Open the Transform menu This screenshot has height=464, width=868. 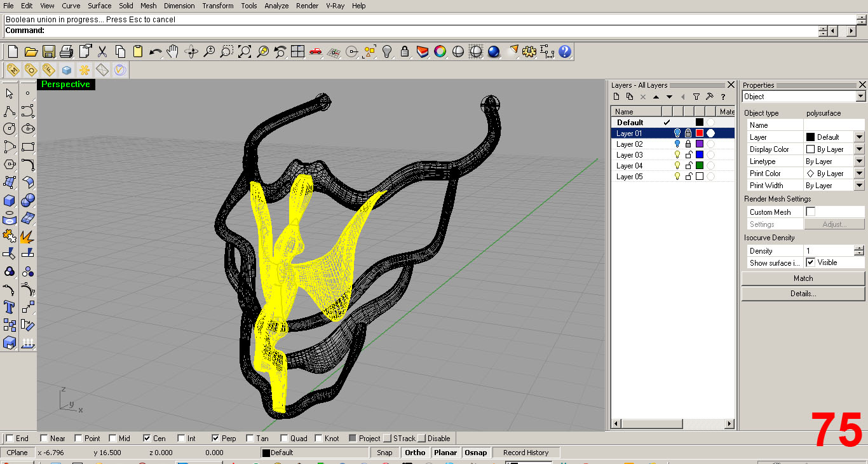[218, 6]
